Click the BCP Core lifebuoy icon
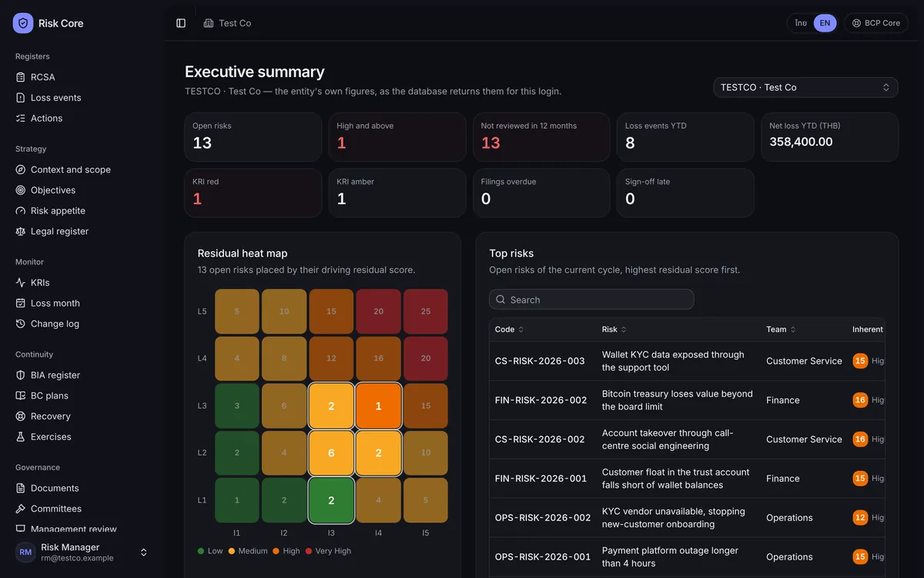This screenshot has height=578, width=924. (856, 23)
